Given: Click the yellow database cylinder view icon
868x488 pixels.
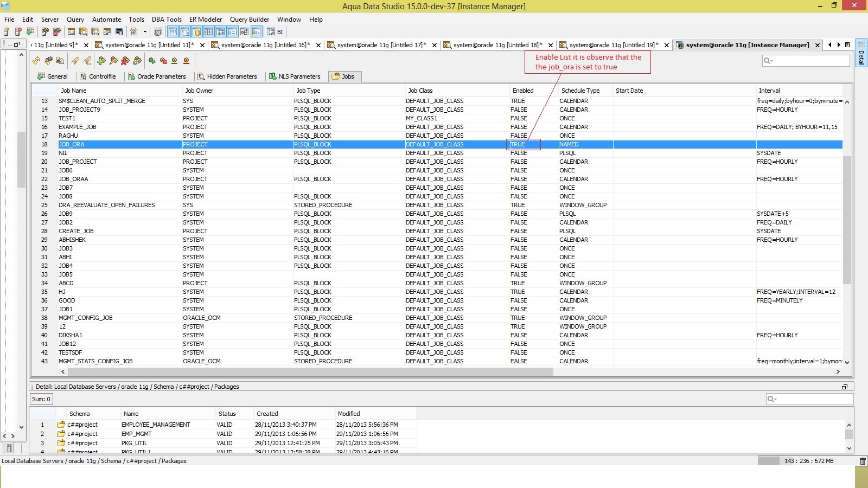Looking at the screenshot, I should (196, 32).
